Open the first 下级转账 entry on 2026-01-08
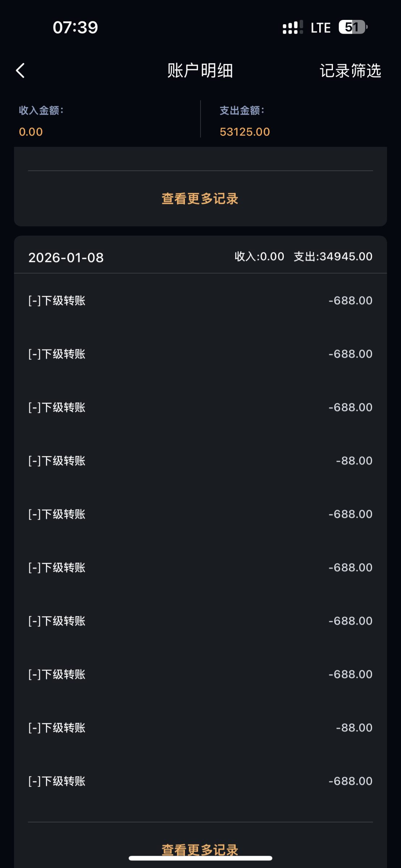Image resolution: width=401 pixels, height=868 pixels. (x=200, y=301)
